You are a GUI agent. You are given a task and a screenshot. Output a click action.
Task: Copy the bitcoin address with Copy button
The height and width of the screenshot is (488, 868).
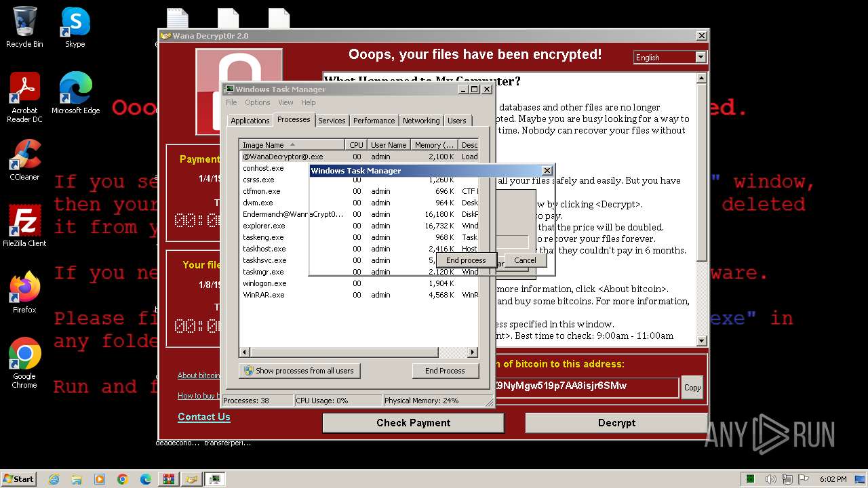click(x=692, y=388)
